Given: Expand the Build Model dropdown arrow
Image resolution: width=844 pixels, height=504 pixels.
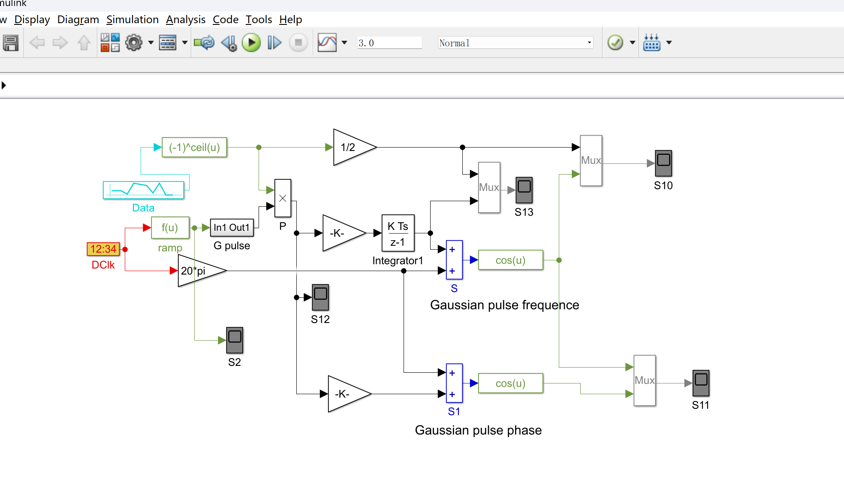Looking at the screenshot, I should coord(669,43).
